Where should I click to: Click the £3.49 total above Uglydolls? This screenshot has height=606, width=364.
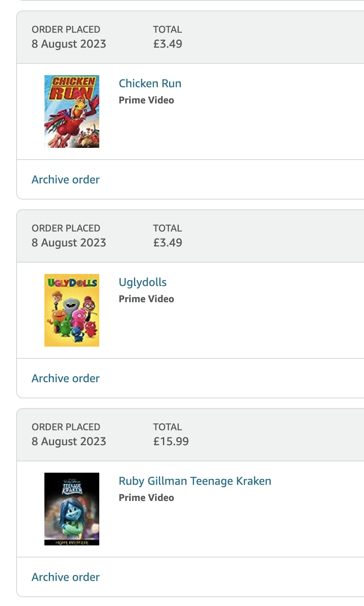pyautogui.click(x=167, y=243)
